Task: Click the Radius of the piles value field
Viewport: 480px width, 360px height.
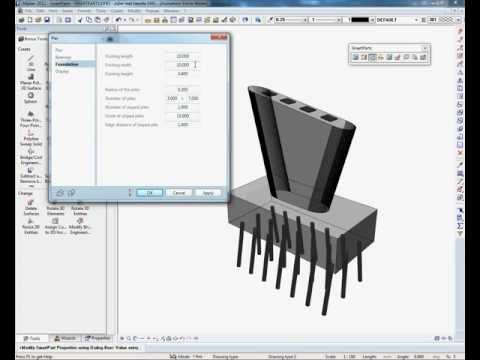Action: tap(183, 90)
